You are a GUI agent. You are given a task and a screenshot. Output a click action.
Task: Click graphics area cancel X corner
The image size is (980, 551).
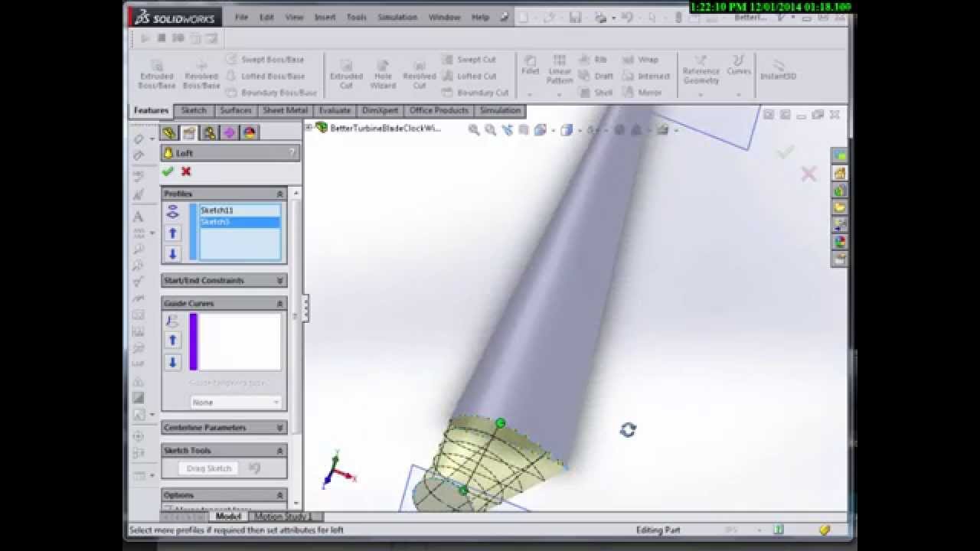(x=808, y=174)
